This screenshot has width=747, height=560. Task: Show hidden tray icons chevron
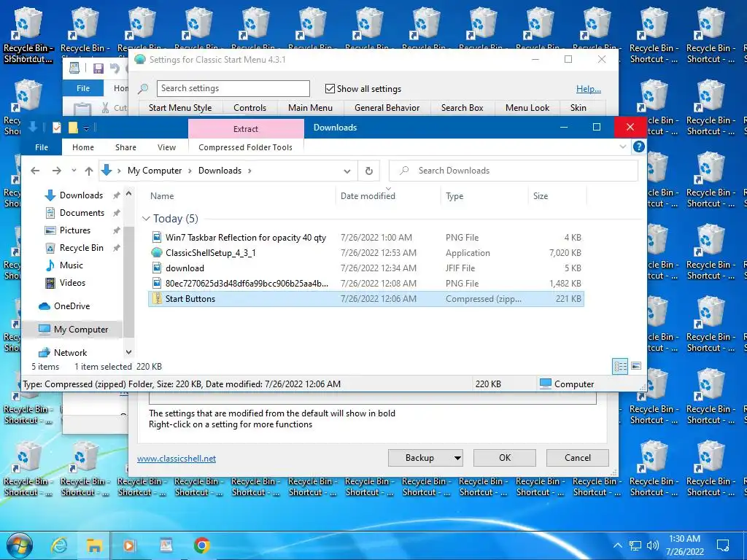coord(617,545)
